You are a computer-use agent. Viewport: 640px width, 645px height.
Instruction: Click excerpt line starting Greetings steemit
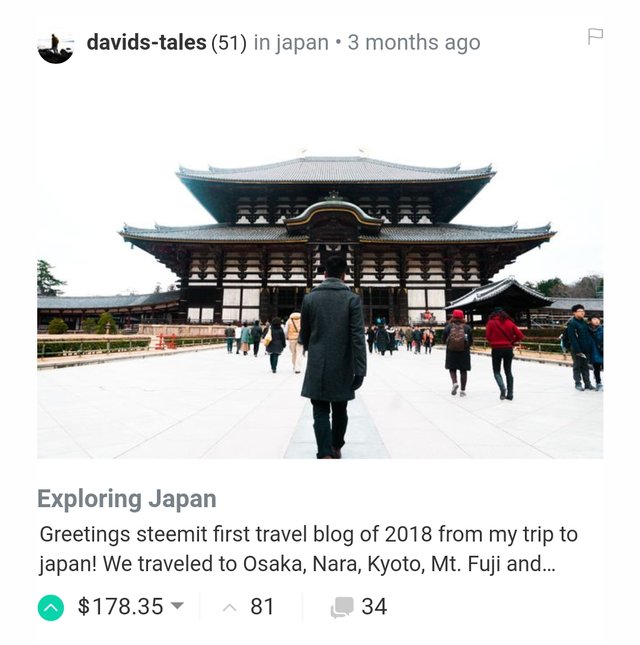pos(308,535)
